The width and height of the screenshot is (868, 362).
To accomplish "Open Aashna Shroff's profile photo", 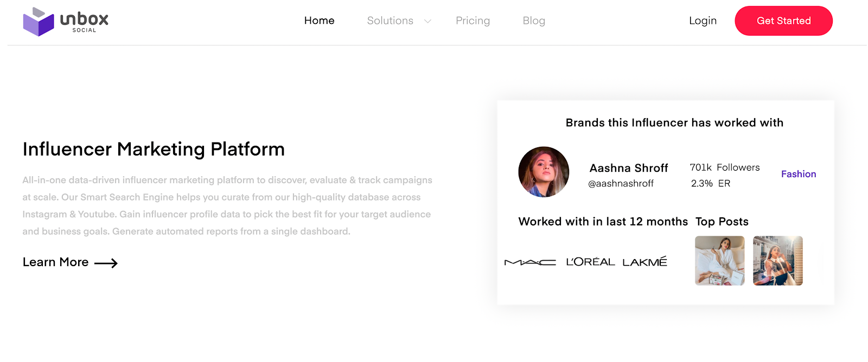I will pos(543,171).
